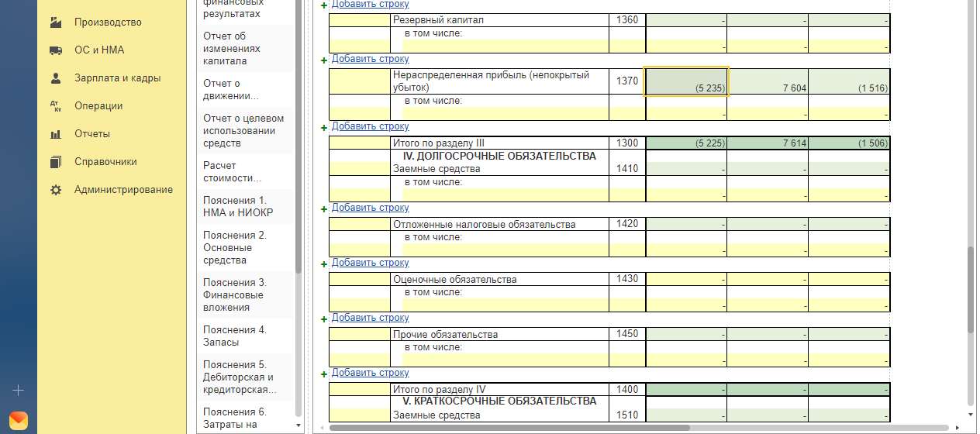This screenshot has width=980, height=434.
Task: Select the highlighted cell with (5 235)
Action: (x=686, y=81)
